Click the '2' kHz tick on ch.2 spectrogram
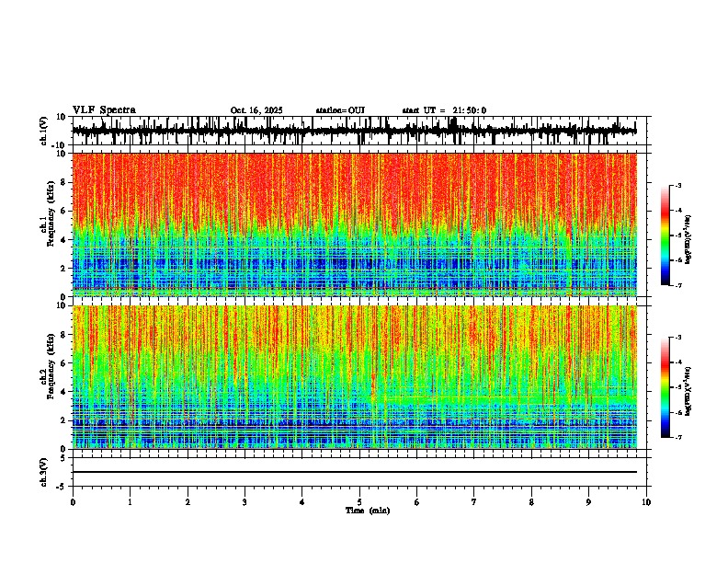The width and height of the screenshot is (728, 563). 64,420
